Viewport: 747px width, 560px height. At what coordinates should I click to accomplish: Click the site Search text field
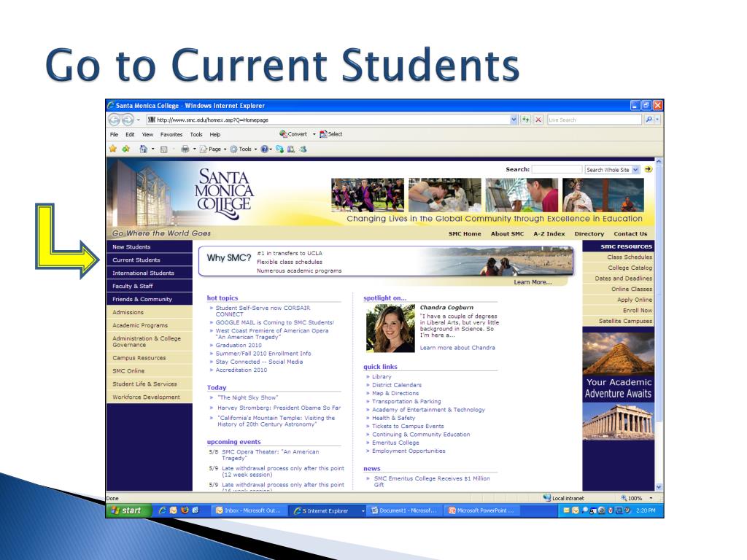pyautogui.click(x=557, y=169)
